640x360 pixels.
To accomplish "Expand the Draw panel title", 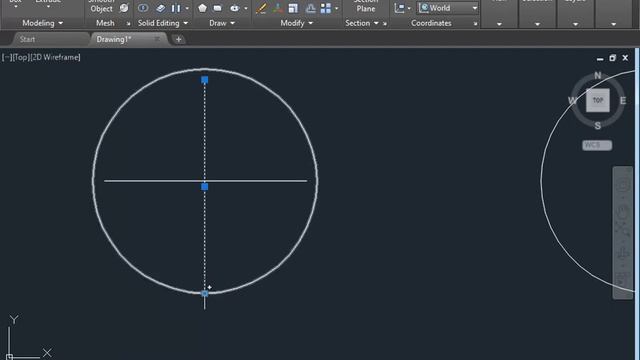I will (x=222, y=23).
